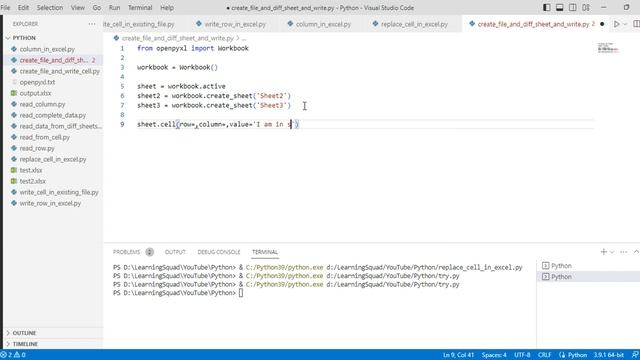Screen dimensions: 640x360
Task: Open read_data_from_diff_sheets file
Action: click(60, 126)
